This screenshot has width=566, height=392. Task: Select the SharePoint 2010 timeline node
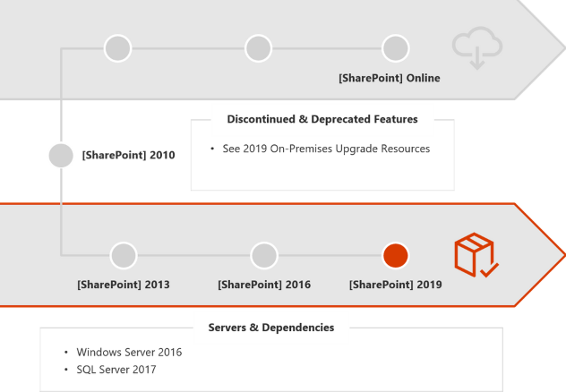click(x=61, y=156)
